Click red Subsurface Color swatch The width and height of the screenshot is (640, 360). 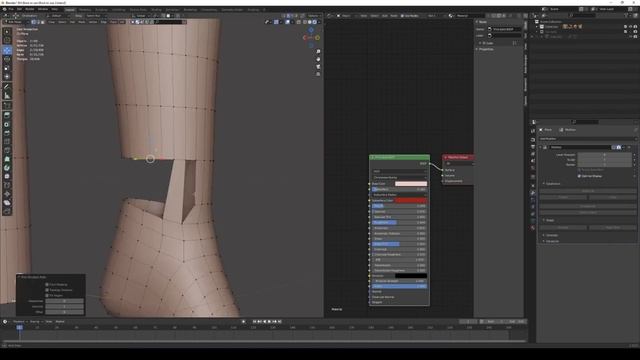tap(411, 200)
